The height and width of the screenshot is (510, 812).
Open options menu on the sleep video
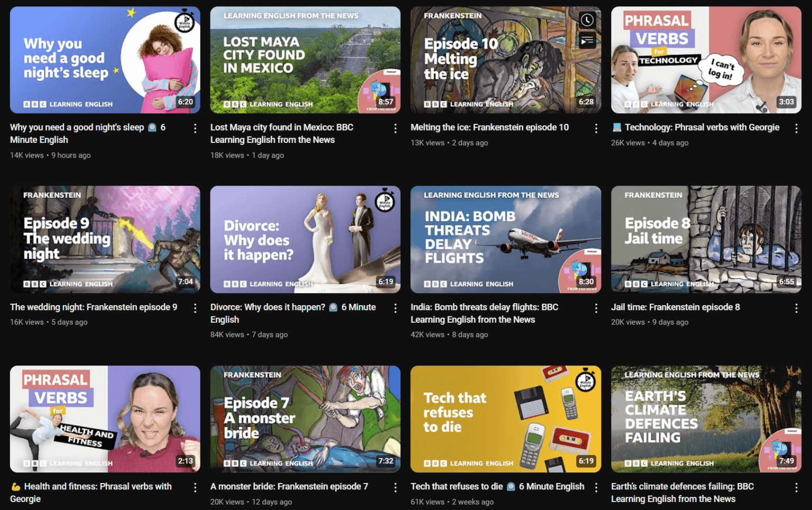(195, 128)
